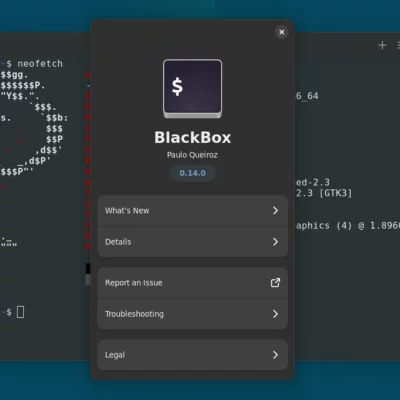The image size is (400, 400).
Task: Open the Details row
Action: tap(193, 242)
